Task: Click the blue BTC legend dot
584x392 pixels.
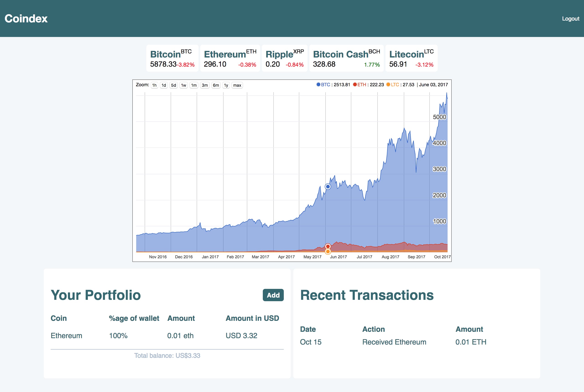Action: (318, 84)
